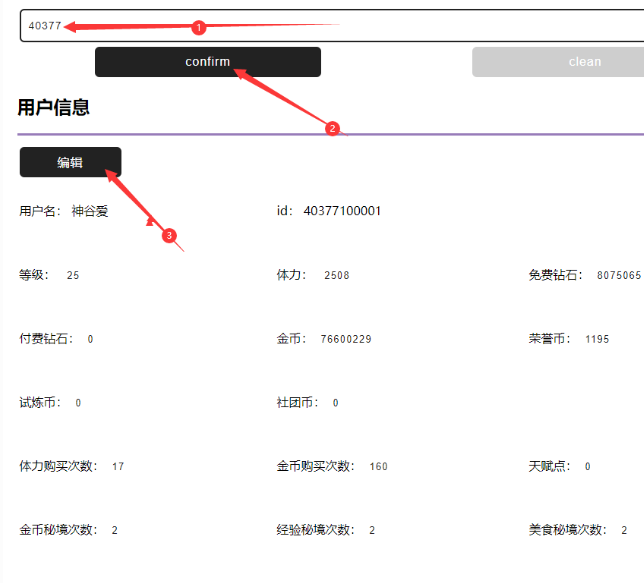Click the 体力 label
644x583 pixels.
291,275
